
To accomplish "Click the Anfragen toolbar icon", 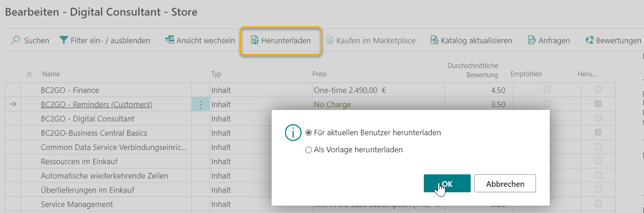I will pyautogui.click(x=532, y=40).
